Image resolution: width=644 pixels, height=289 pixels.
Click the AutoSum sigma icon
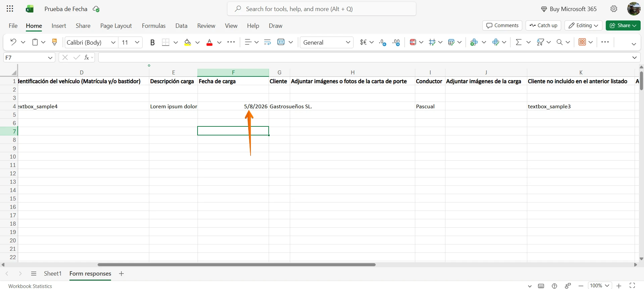(519, 42)
